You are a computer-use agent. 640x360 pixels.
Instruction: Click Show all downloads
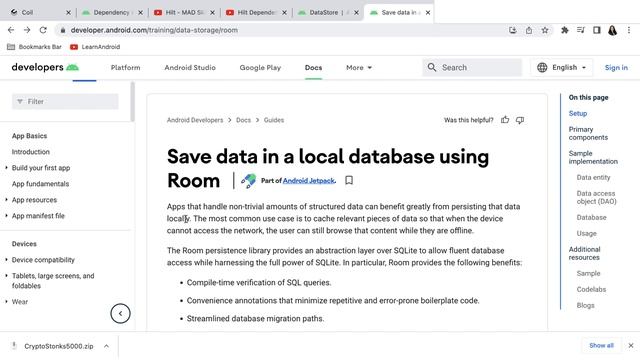pyautogui.click(x=601, y=345)
